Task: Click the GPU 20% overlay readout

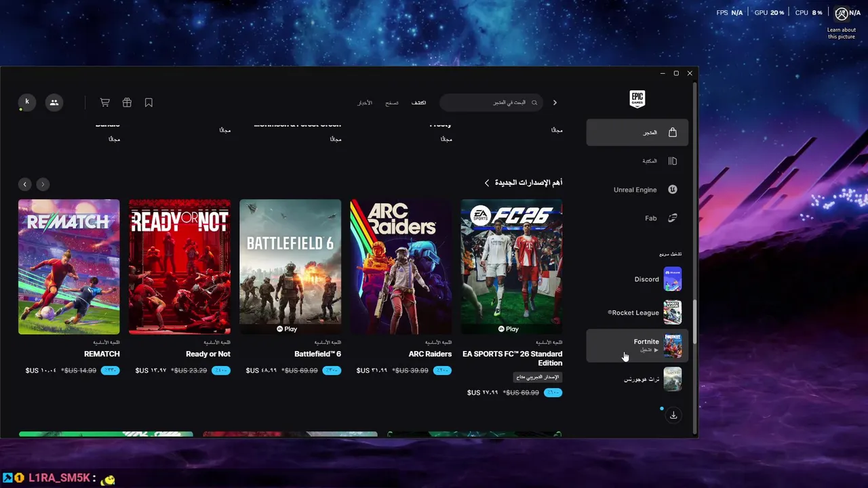Action: point(769,13)
